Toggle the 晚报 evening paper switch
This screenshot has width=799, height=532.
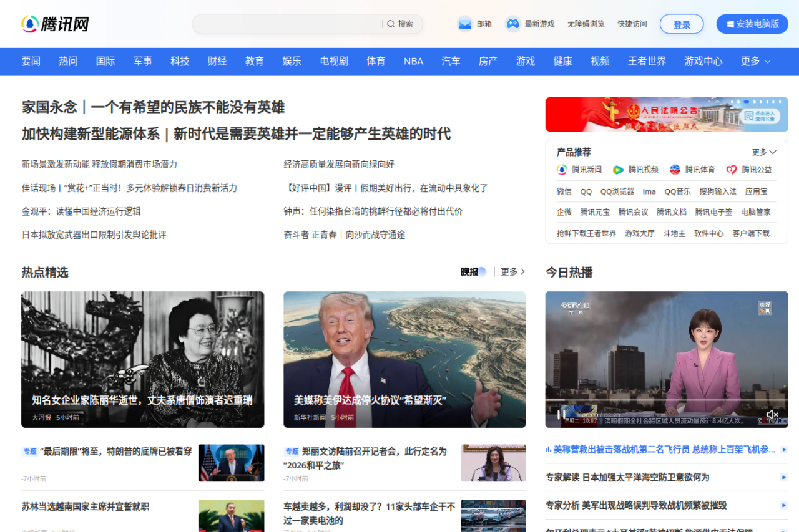[481, 272]
